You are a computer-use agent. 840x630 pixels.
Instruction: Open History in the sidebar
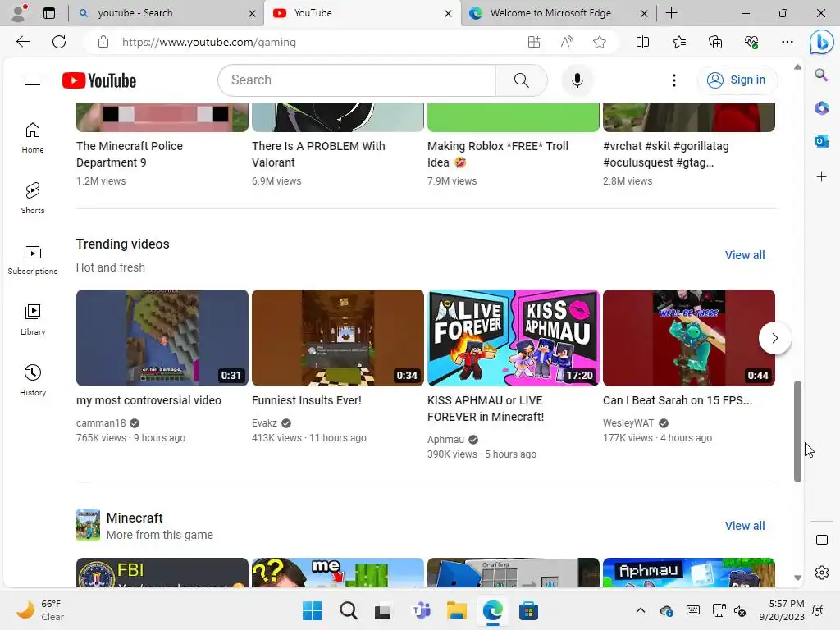click(33, 381)
